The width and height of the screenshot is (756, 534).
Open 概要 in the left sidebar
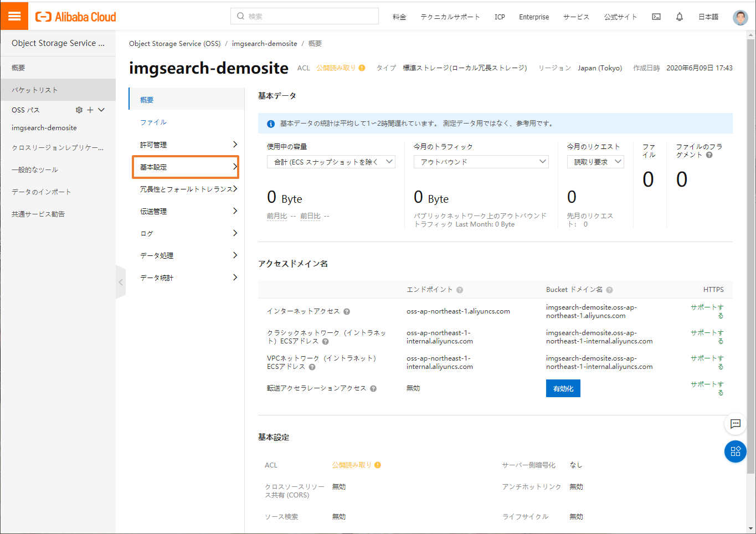(58, 68)
